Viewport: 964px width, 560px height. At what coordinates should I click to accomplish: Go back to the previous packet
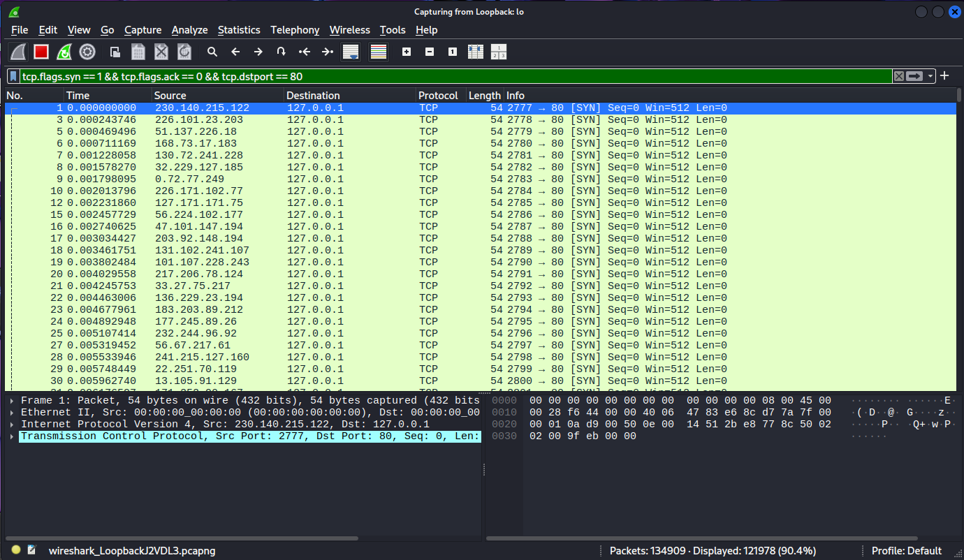pos(235,52)
